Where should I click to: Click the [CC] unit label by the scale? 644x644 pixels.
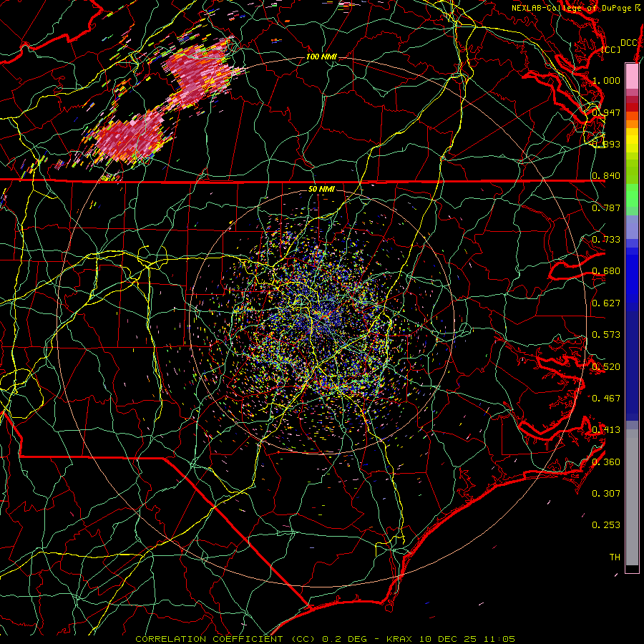point(611,49)
